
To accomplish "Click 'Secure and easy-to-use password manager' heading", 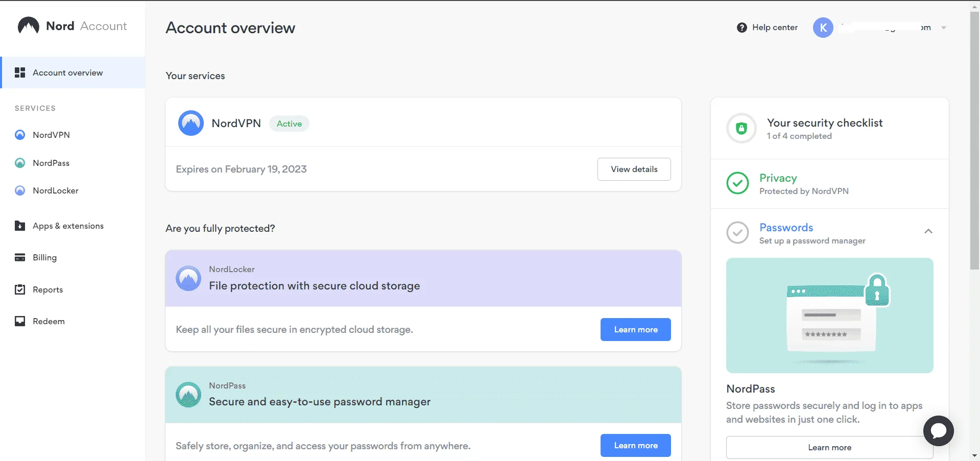I will click(320, 401).
